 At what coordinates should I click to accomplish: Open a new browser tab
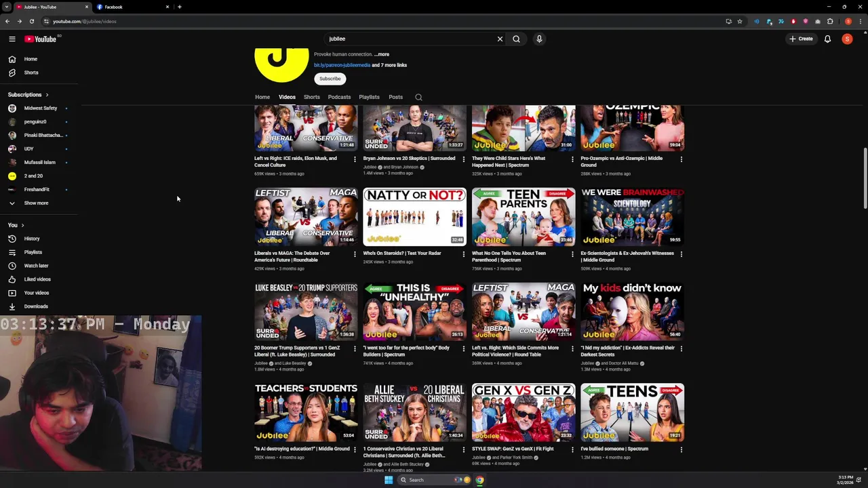(179, 7)
